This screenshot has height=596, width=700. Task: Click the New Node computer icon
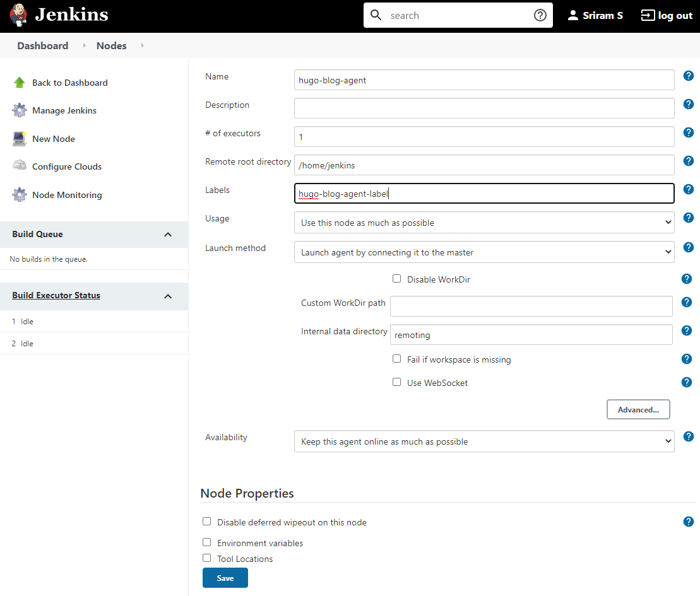[x=19, y=139]
